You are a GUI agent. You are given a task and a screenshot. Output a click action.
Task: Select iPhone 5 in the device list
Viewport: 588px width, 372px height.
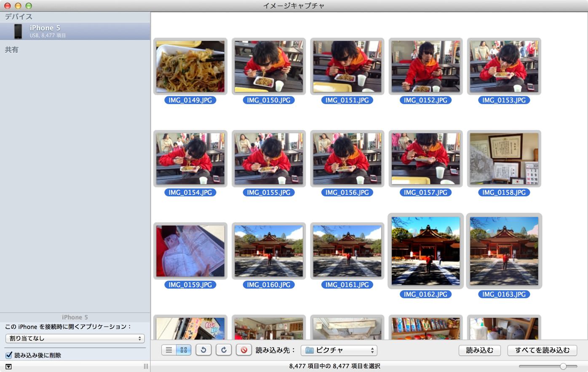tap(75, 31)
